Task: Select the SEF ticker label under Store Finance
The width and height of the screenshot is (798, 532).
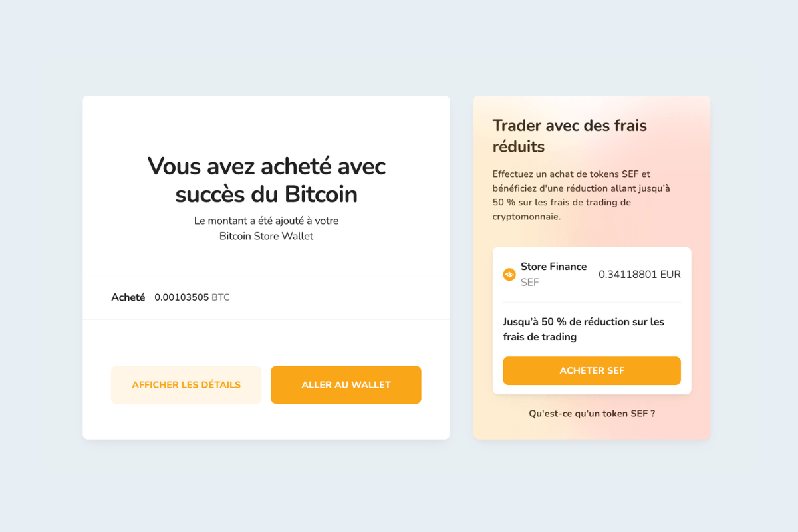Action: [x=529, y=282]
